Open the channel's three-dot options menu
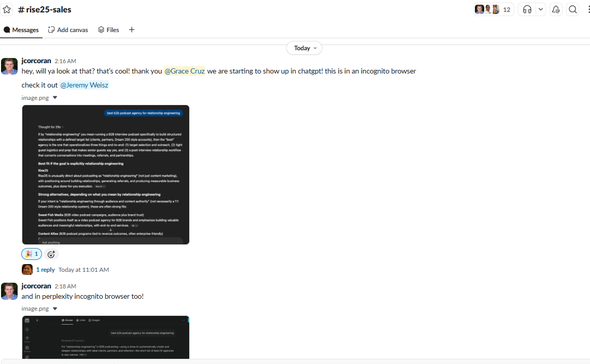 point(586,9)
